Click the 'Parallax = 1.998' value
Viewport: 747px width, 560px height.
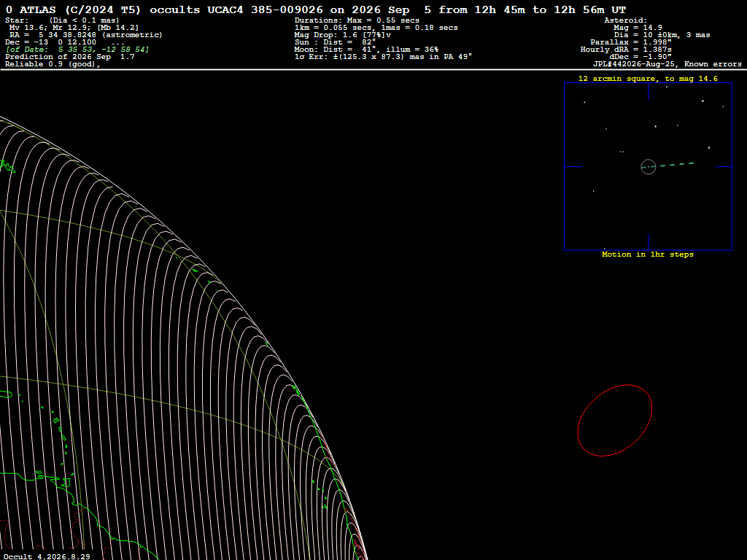(631, 42)
